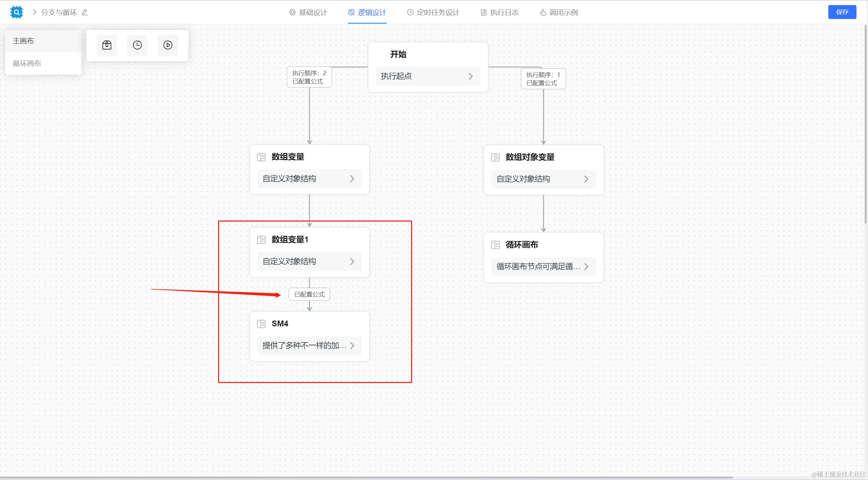Expand 自定义对象结构 in 数组变量1 node
868x480 pixels.
(x=352, y=262)
